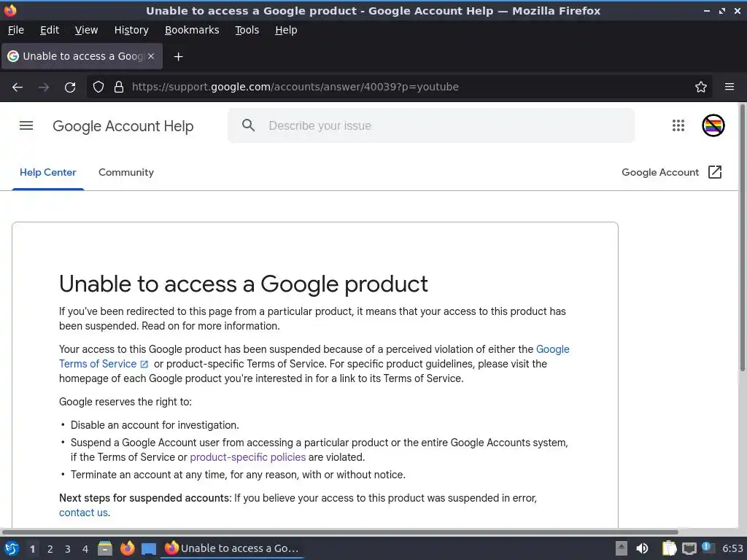Reload the current page
Screen dimensions: 747x560
[70, 87]
